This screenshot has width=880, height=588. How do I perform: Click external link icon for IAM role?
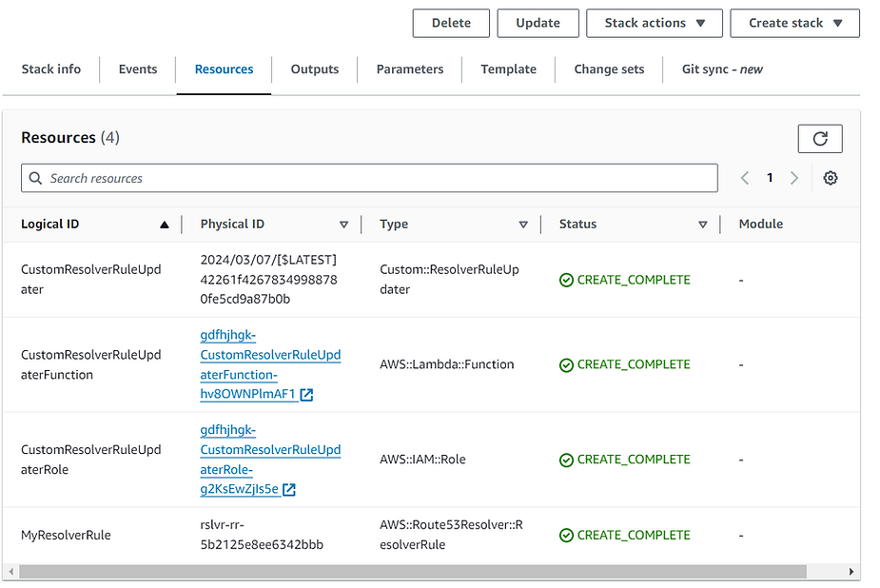(289, 490)
